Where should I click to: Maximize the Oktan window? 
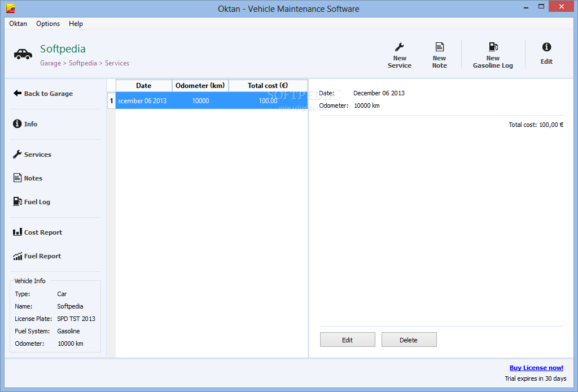tap(541, 7)
